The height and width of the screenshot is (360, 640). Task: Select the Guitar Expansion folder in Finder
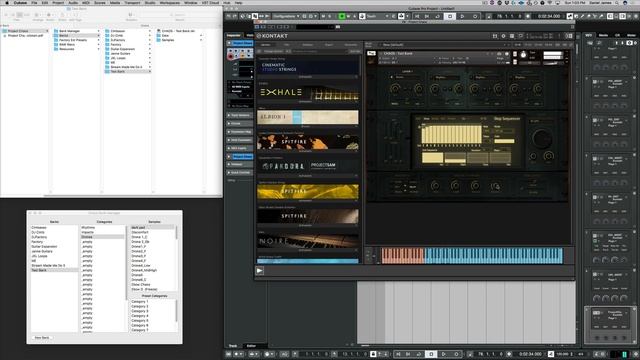pos(122,49)
